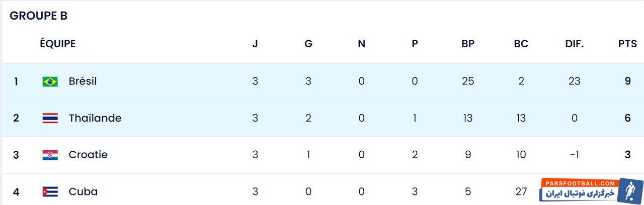Click Brésil's goal difference of 23

574,81
